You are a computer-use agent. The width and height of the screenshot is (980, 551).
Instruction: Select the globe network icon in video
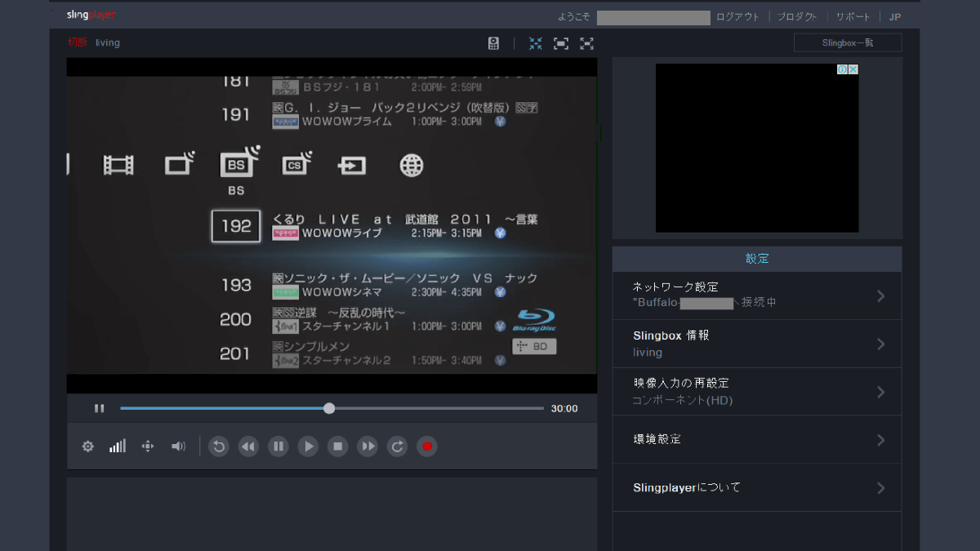(x=412, y=166)
